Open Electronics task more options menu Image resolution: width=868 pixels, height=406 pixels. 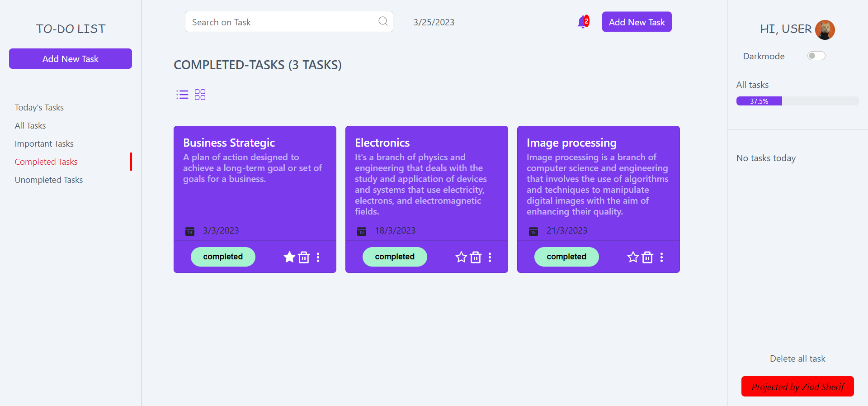(x=490, y=257)
